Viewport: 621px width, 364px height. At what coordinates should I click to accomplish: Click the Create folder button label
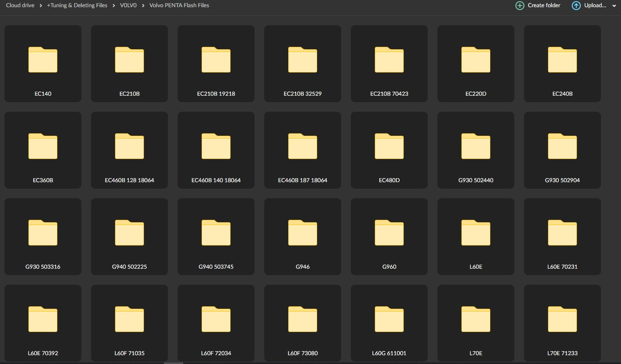[544, 6]
